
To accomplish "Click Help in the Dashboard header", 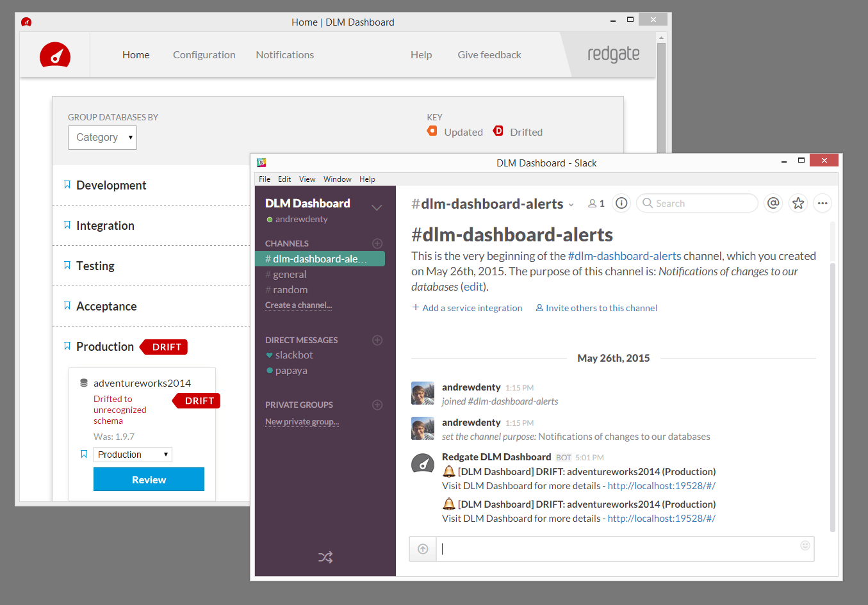I will click(422, 55).
